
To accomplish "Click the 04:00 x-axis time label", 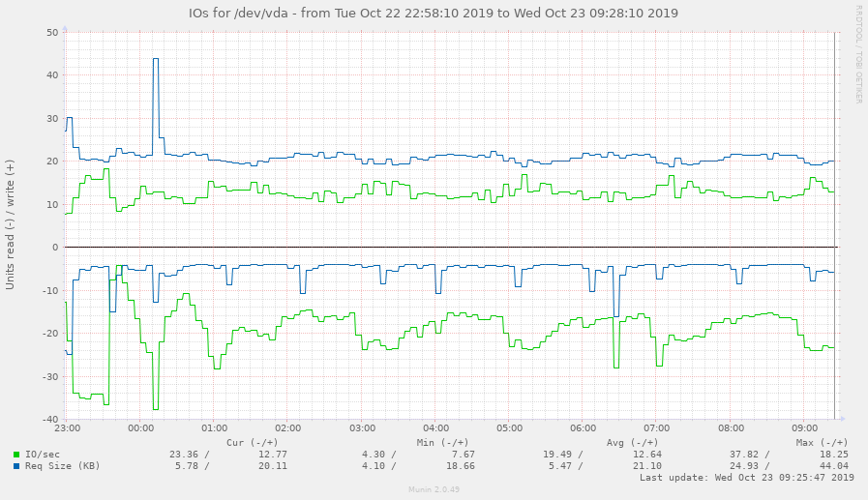I will pos(436,428).
